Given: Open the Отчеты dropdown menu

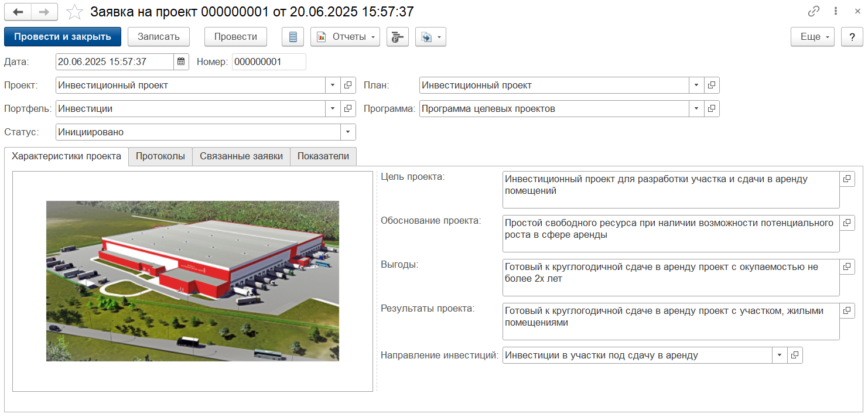Looking at the screenshot, I should point(345,37).
